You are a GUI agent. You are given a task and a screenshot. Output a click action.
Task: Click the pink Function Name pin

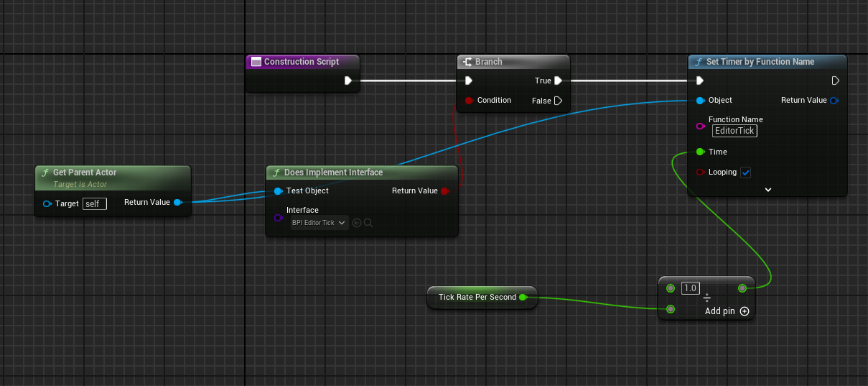700,126
